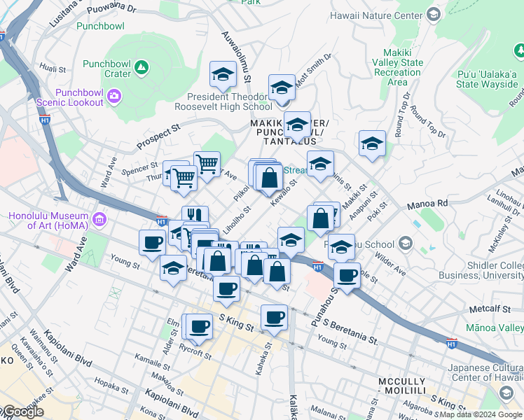Viewport: 524px width, 420px height.
Task: Click the Liholiho St road label
Action: [x=237, y=220]
